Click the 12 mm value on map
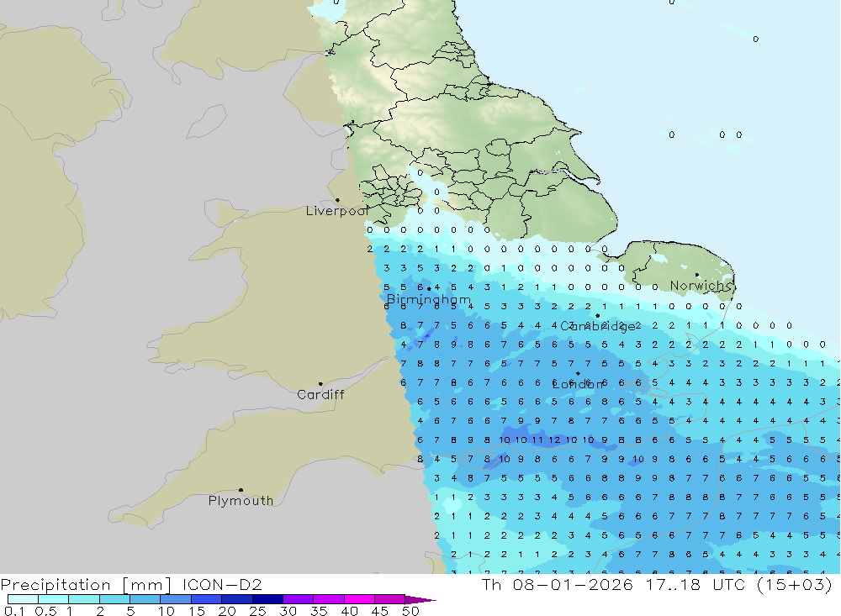 pyautogui.click(x=554, y=440)
